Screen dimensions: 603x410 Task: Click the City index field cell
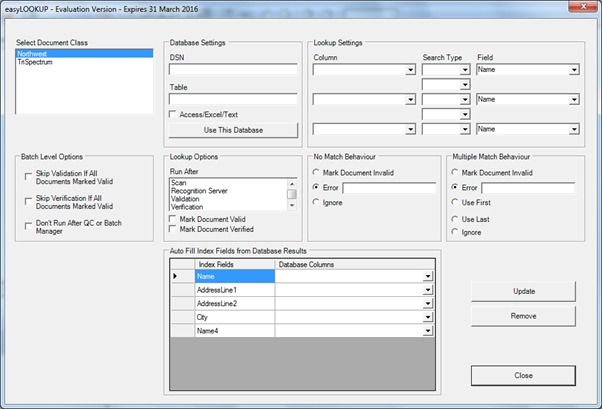tap(233, 316)
